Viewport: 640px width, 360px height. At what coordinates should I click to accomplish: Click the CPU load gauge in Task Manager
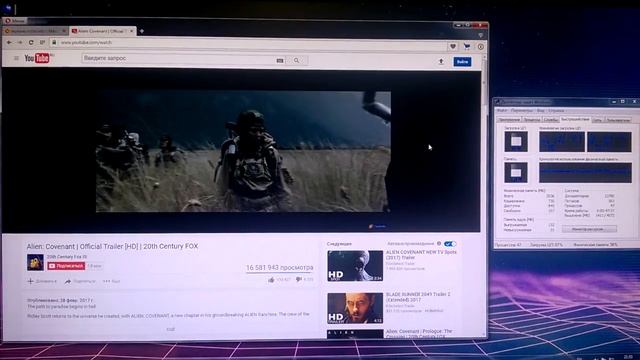(516, 142)
